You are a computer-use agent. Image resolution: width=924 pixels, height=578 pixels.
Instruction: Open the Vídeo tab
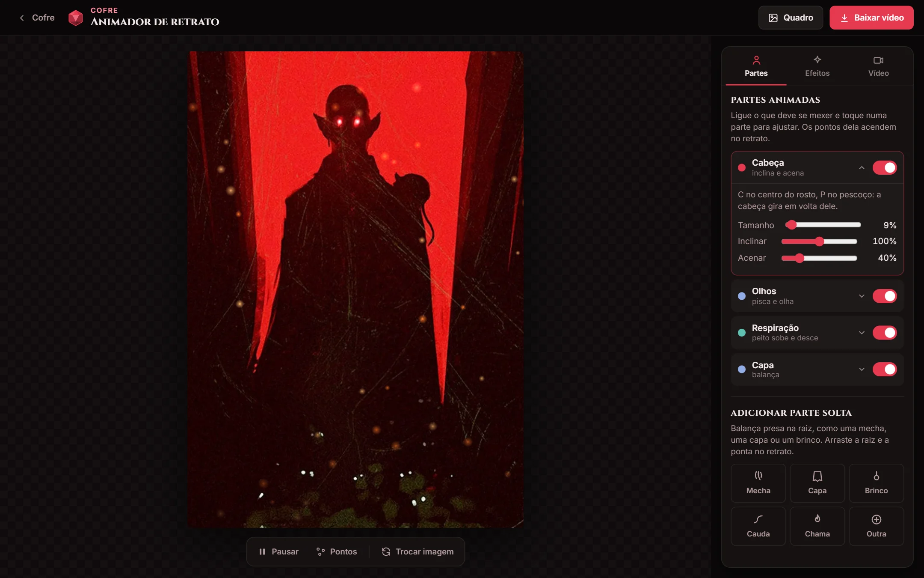tap(878, 66)
